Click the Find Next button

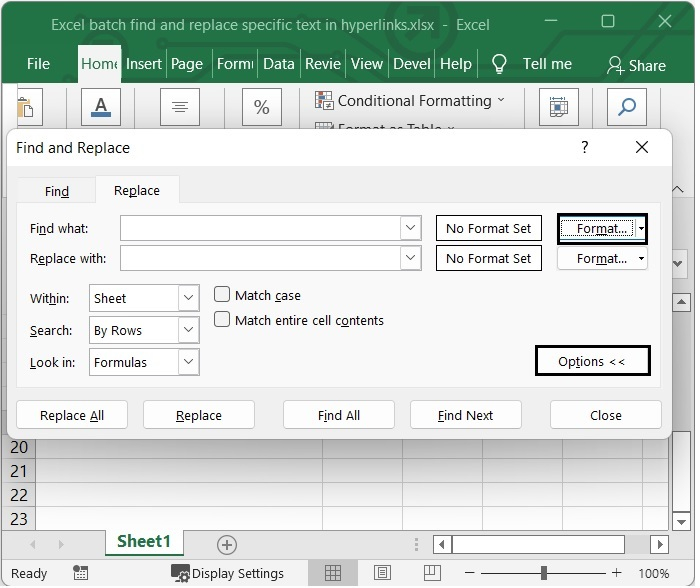465,415
